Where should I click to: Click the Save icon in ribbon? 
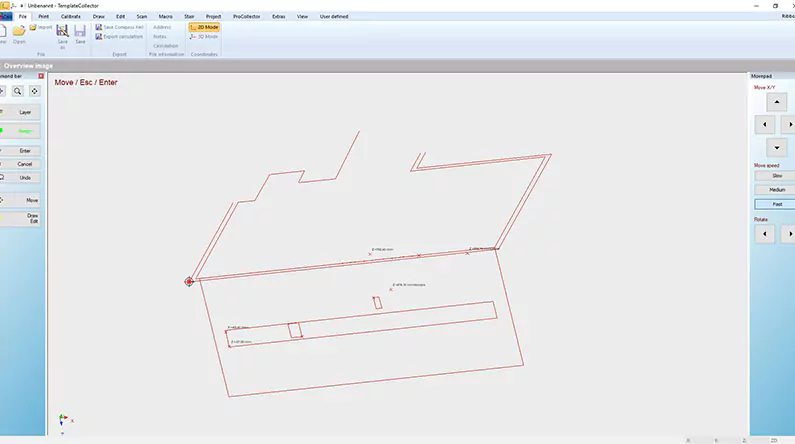[x=80, y=33]
